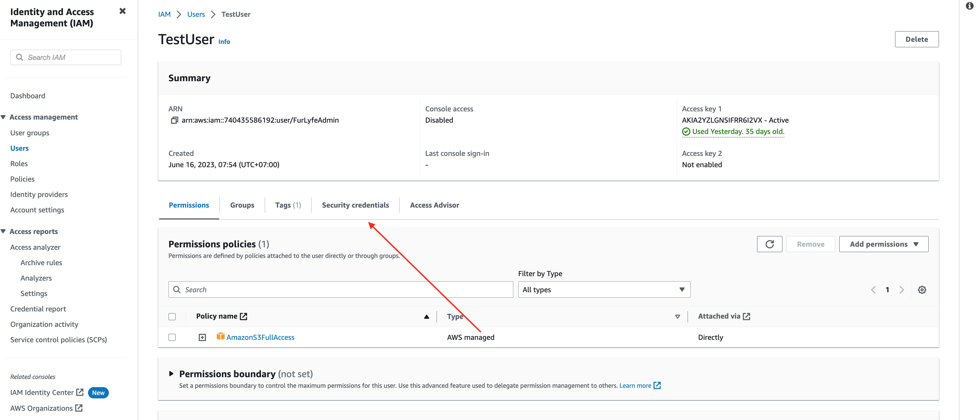The width and height of the screenshot is (980, 420).
Task: Click the Search IAM input field
Action: 66,57
